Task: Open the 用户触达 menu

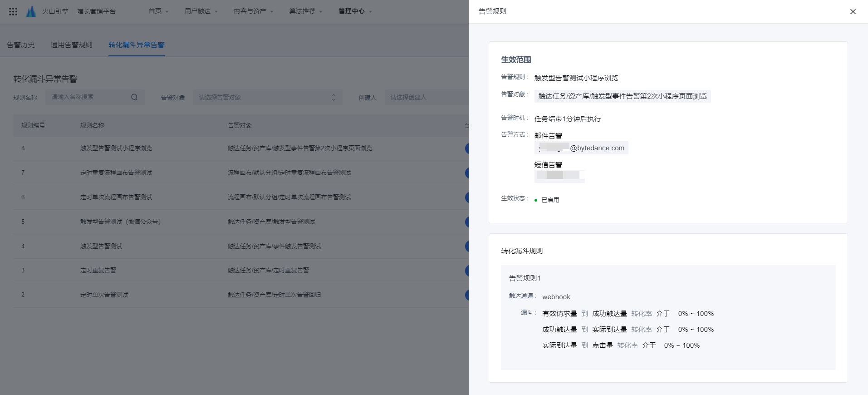Action: (201, 11)
